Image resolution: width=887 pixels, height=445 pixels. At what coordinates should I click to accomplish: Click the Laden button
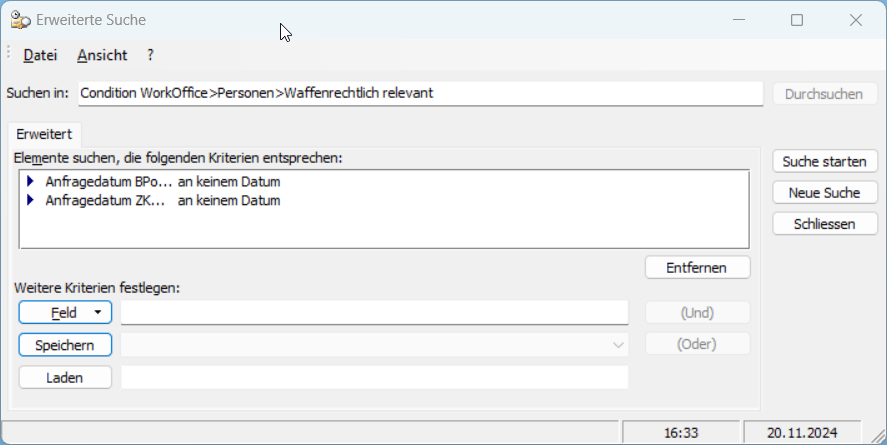click(x=65, y=378)
